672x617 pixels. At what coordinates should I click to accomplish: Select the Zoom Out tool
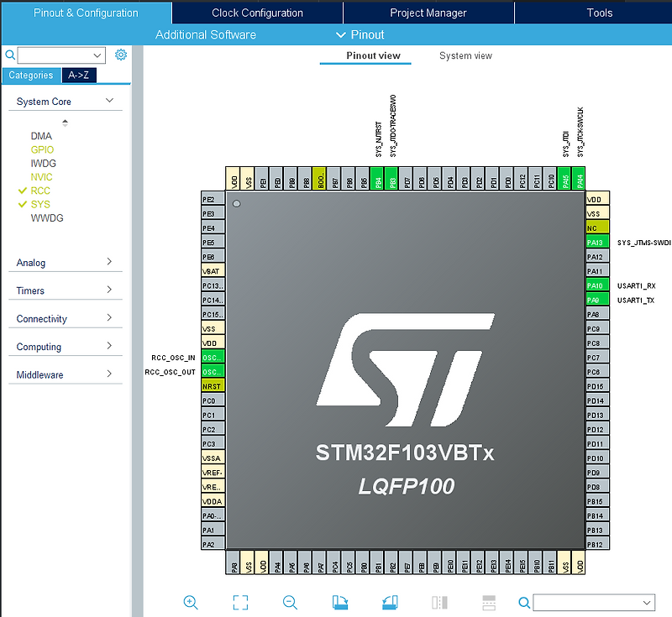pos(289,603)
